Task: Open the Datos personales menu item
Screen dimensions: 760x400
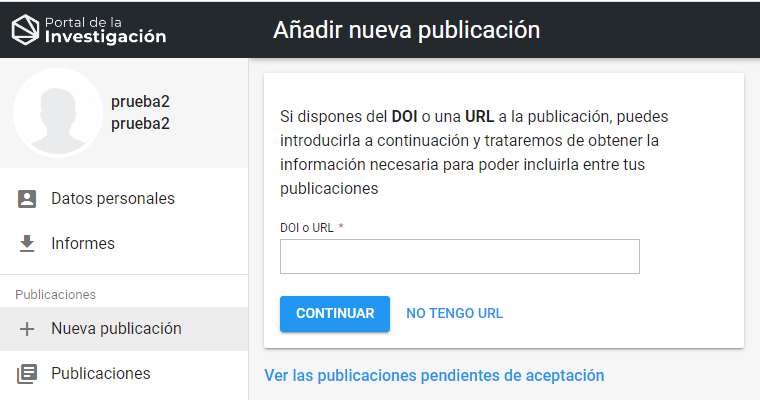Action: pyautogui.click(x=113, y=199)
